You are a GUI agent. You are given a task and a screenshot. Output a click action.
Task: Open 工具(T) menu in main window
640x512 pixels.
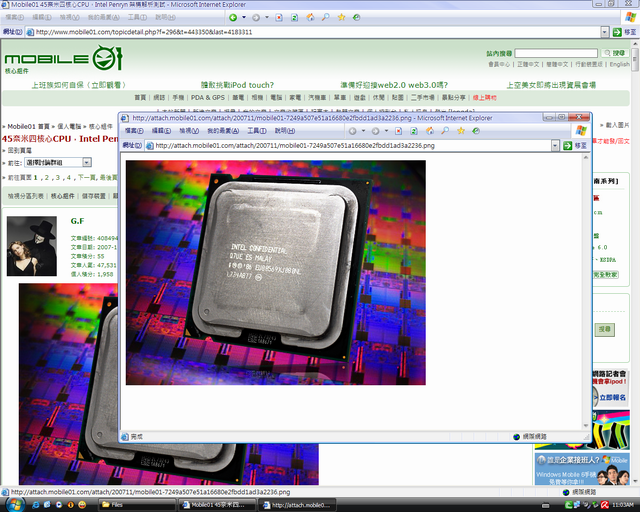tap(137, 18)
